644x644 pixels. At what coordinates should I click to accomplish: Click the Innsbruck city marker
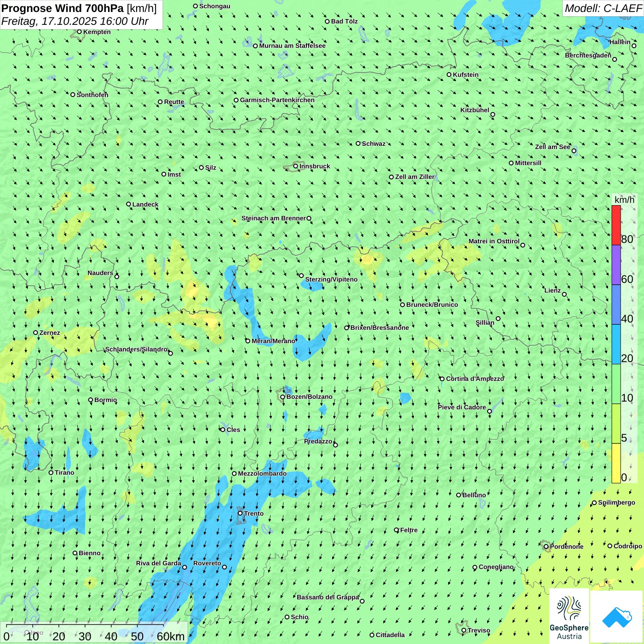[296, 166]
